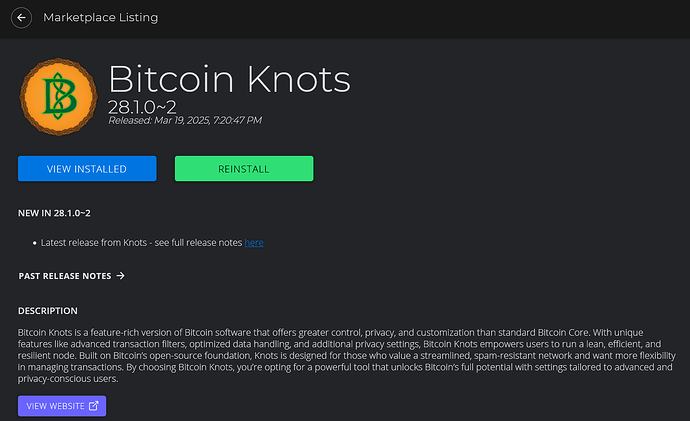Click the 'New in 28.1.0~2' heading
This screenshot has height=421, width=690.
[x=54, y=213]
